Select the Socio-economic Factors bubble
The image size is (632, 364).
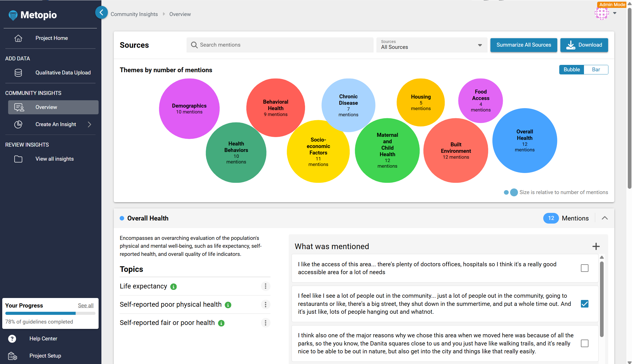[318, 152]
